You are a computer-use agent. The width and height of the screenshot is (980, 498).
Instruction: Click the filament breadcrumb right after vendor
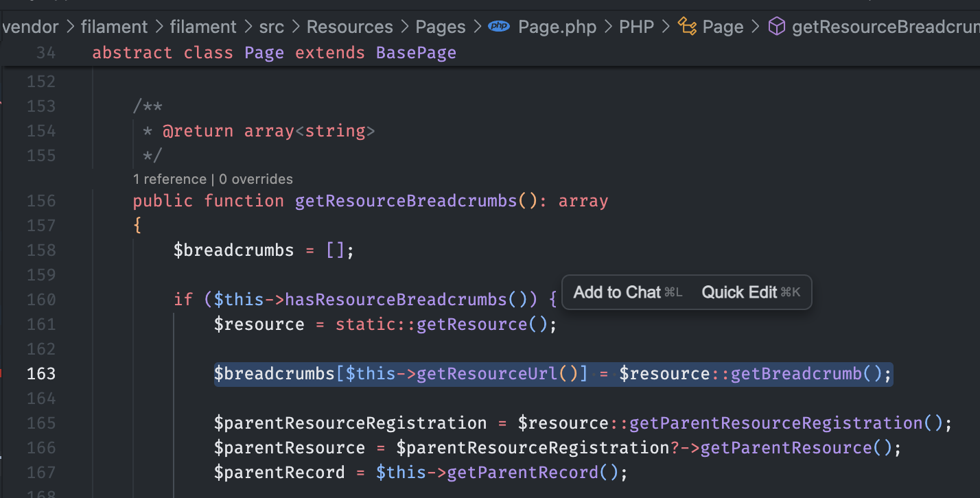114,27
